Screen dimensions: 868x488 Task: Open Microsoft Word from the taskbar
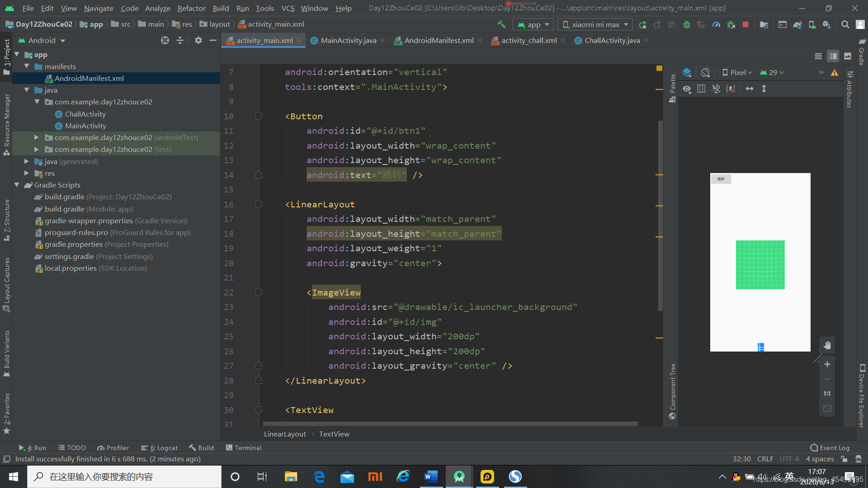pyautogui.click(x=431, y=476)
